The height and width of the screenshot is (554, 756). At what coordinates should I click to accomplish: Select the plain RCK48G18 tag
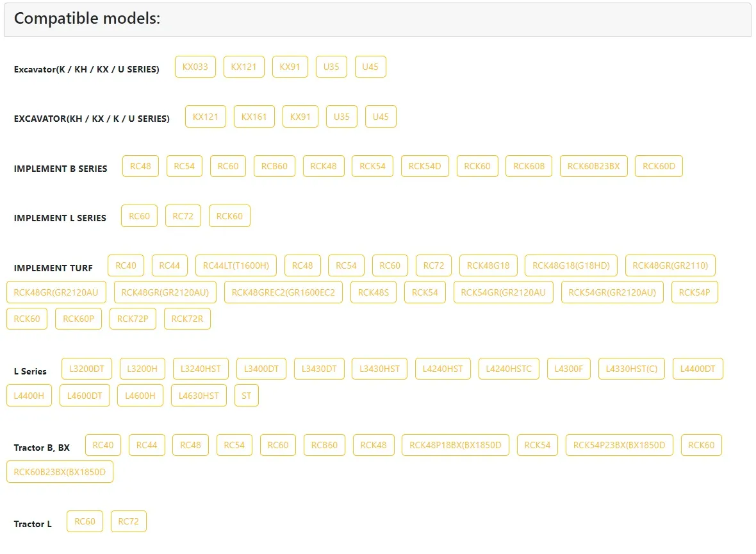[488, 265]
